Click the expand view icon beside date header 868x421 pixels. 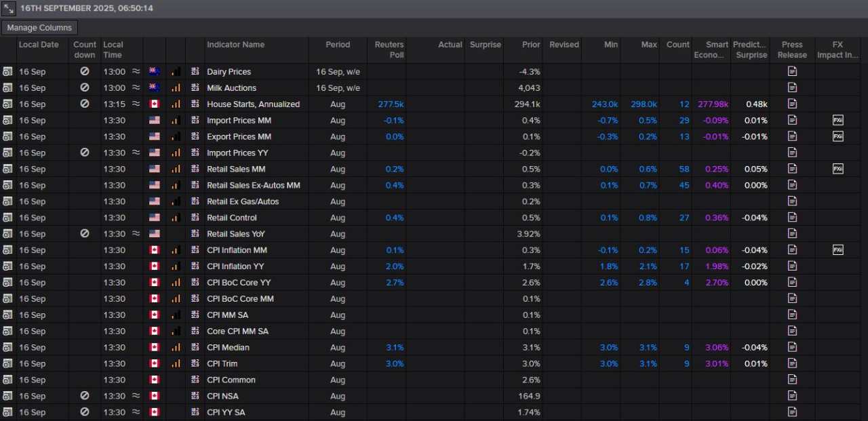click(9, 9)
